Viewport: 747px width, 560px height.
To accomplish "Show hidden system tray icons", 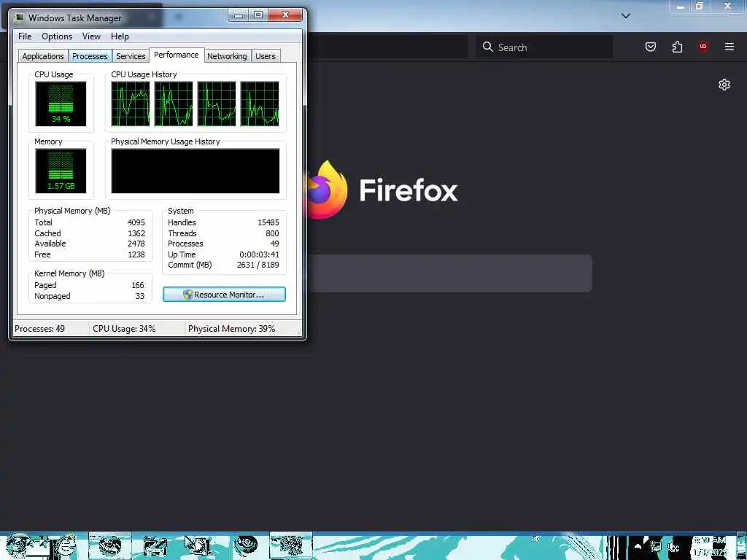I will [x=638, y=547].
